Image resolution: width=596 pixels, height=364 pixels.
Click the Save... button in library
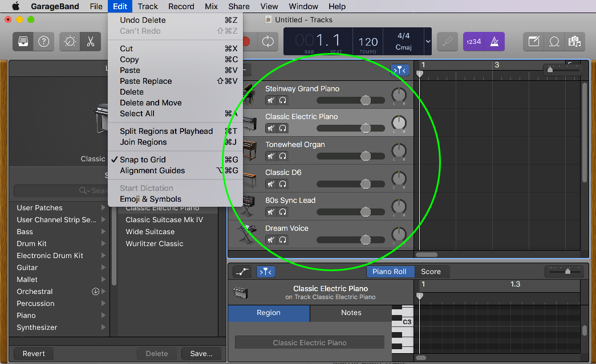[201, 354]
